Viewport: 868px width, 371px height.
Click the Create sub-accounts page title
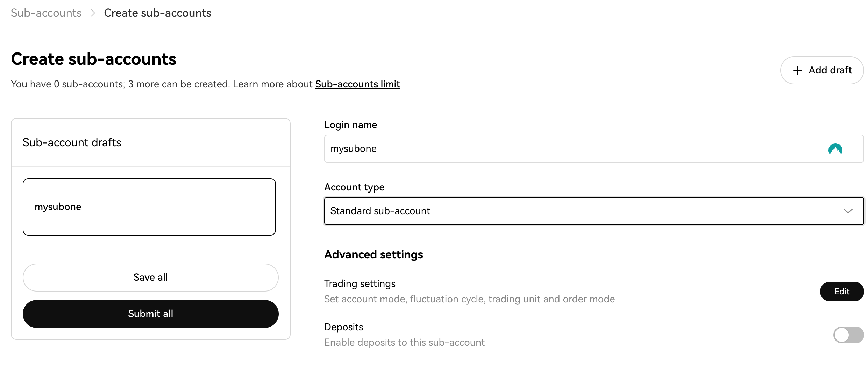coord(94,59)
